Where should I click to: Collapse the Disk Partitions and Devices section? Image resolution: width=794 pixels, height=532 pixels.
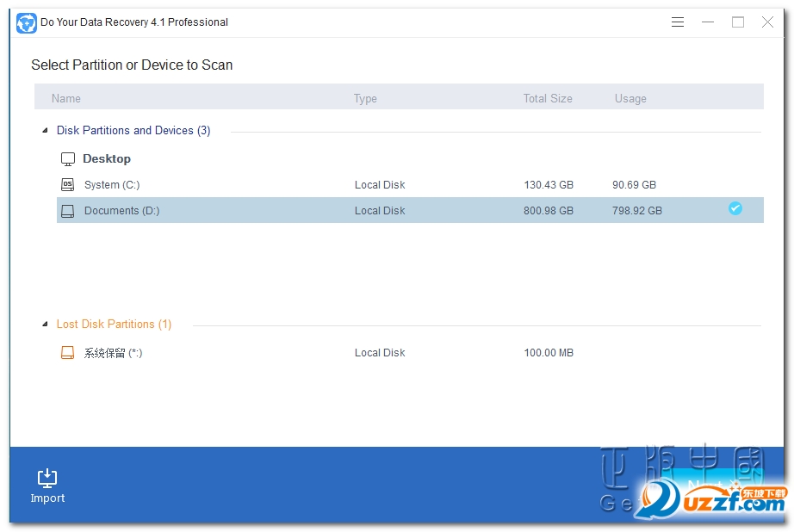[45, 130]
